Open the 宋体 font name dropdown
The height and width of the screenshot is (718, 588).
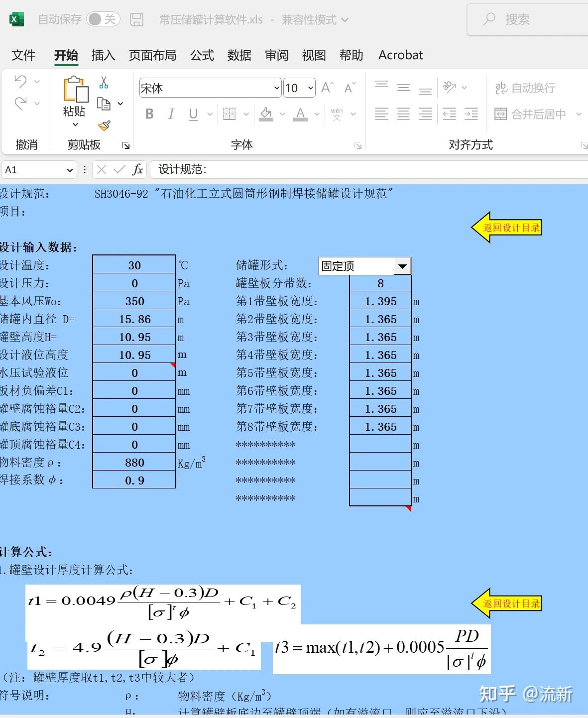coord(276,88)
